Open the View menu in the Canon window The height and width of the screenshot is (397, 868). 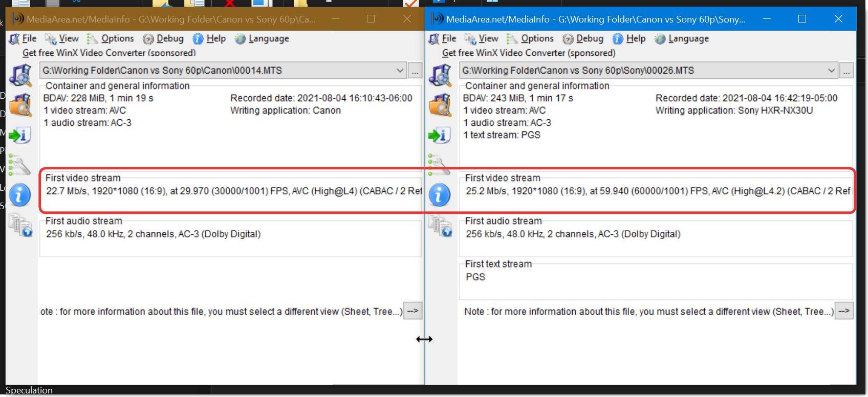point(62,38)
